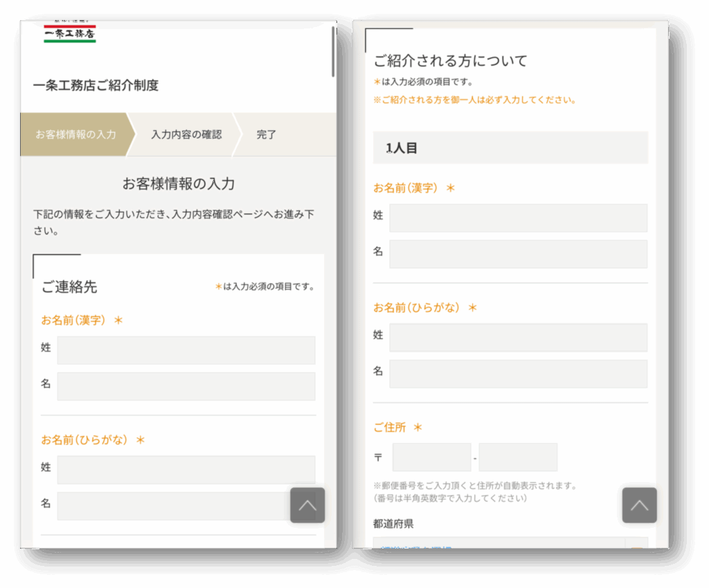709x588 pixels.
Task: Focus the 名 hiragana field under ご連絡先
Action: [173, 506]
